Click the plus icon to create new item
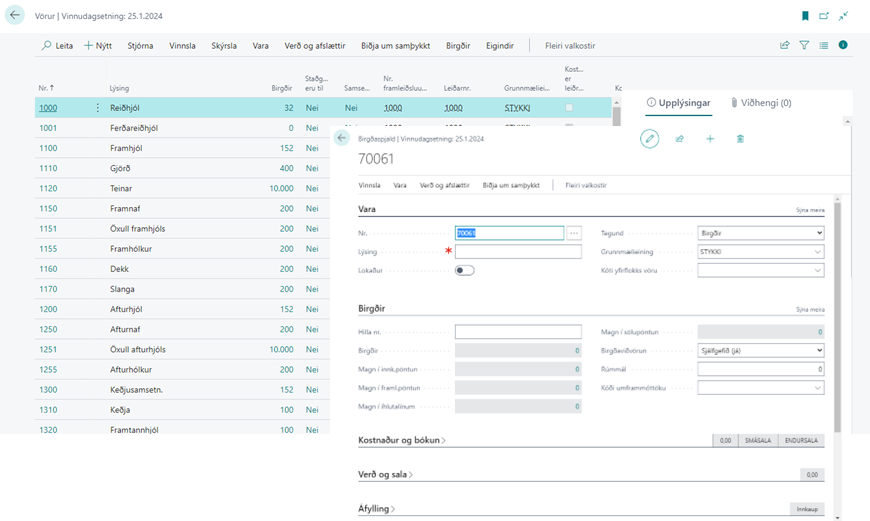This screenshot has height=521, width=870. [710, 139]
